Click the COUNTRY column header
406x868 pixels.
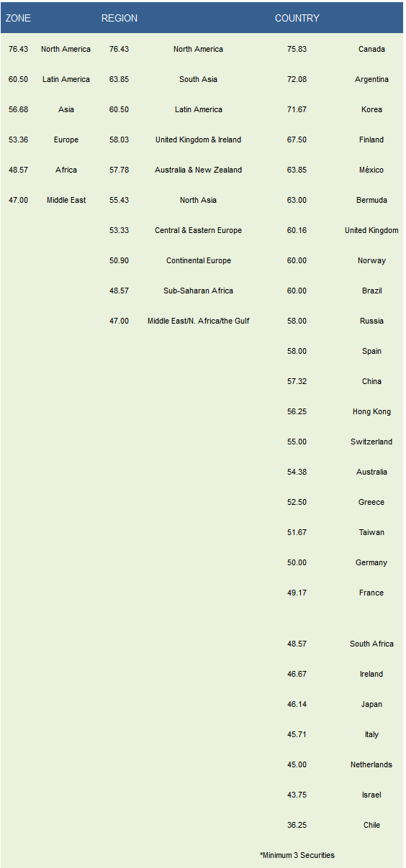point(297,18)
